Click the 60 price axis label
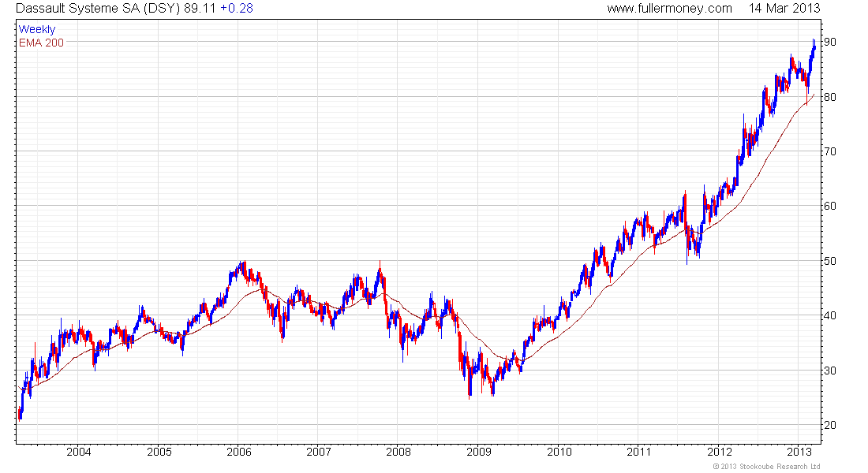 tap(830, 207)
